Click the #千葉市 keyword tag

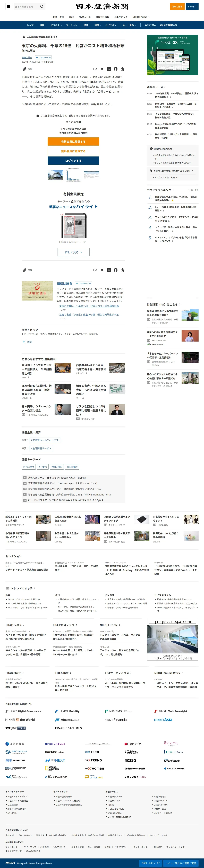43,467
